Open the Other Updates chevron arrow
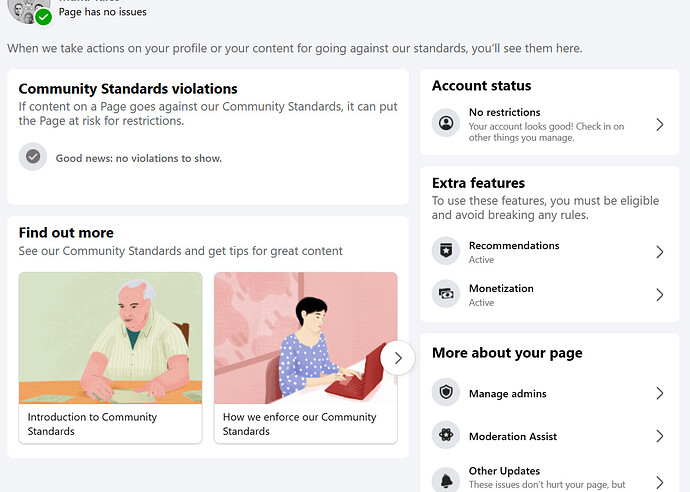 tap(660, 482)
